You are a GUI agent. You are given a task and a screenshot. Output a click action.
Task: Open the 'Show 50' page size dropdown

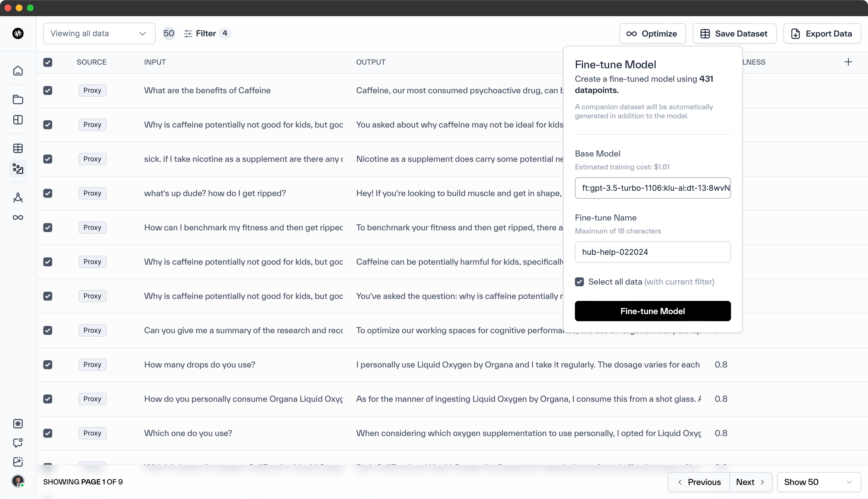point(818,482)
